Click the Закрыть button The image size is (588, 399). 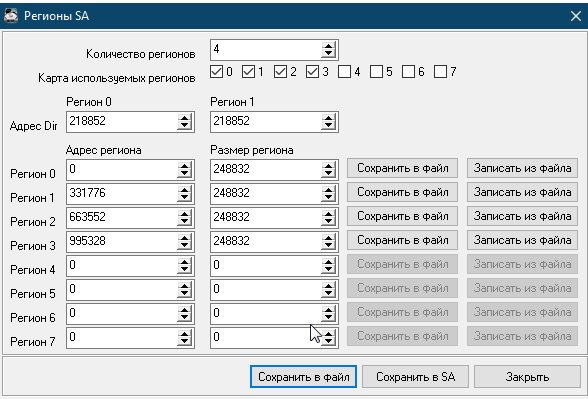point(527,376)
